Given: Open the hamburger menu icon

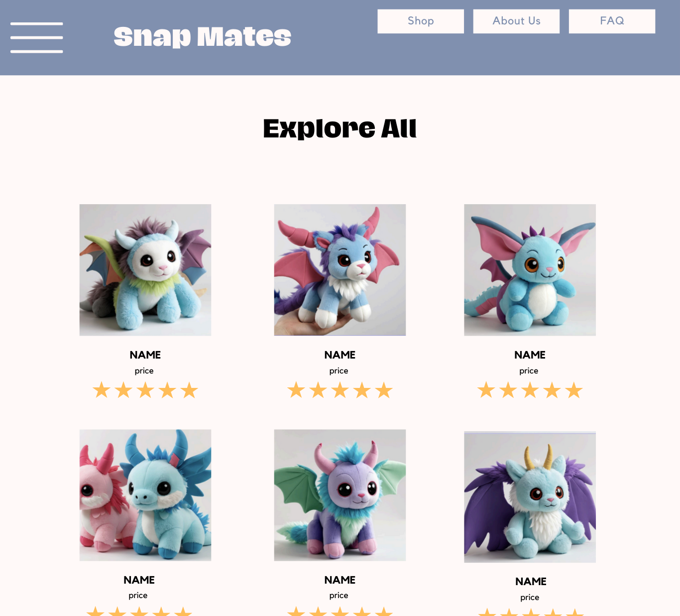Looking at the screenshot, I should pyautogui.click(x=36, y=37).
